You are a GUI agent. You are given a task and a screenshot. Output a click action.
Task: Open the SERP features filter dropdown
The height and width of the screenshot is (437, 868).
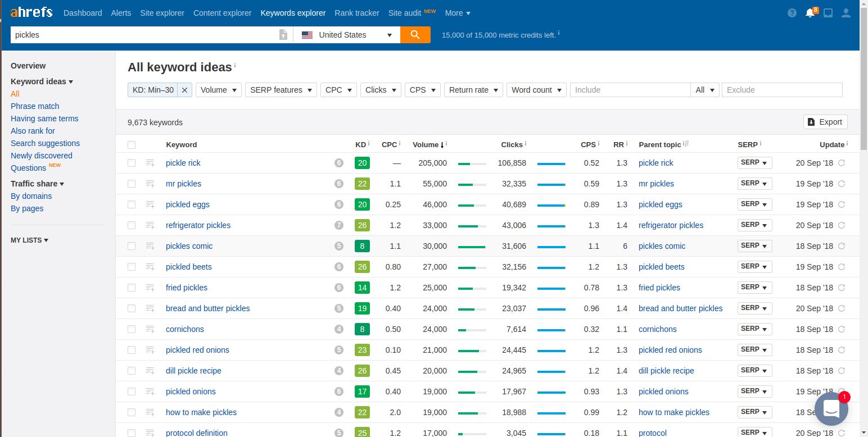[x=281, y=90]
